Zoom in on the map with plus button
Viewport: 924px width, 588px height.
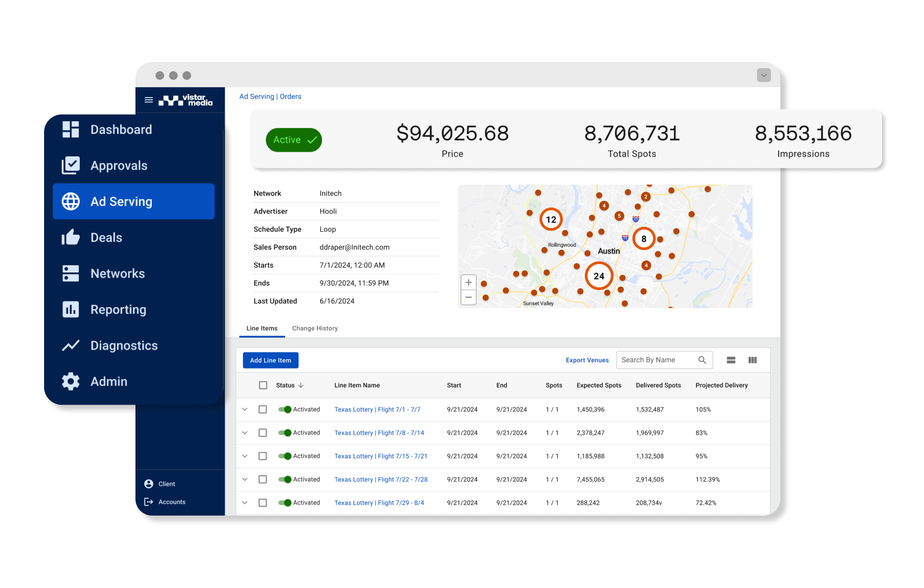pos(468,282)
